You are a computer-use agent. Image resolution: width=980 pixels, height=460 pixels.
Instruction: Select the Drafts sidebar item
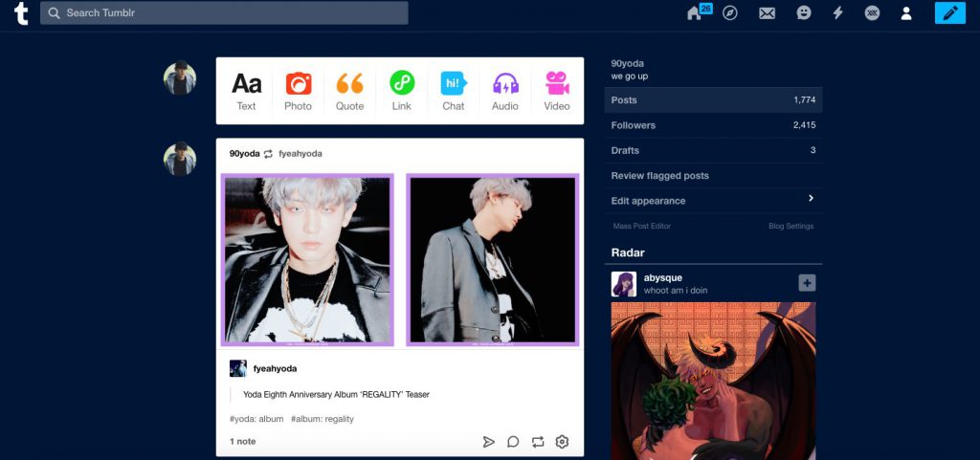[x=713, y=150]
